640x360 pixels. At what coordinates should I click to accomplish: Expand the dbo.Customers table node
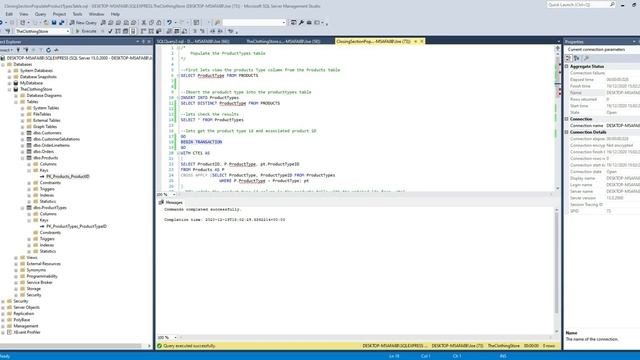(22, 133)
